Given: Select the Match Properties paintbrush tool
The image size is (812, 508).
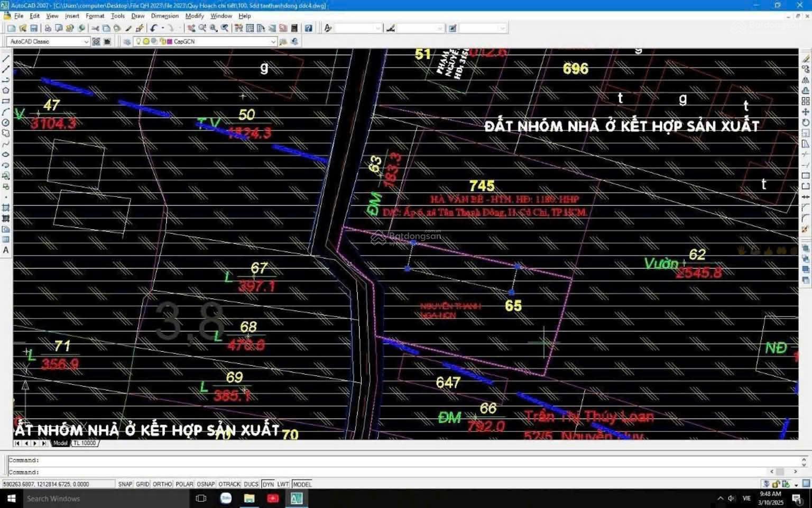Looking at the screenshot, I should pyautogui.click(x=128, y=28).
